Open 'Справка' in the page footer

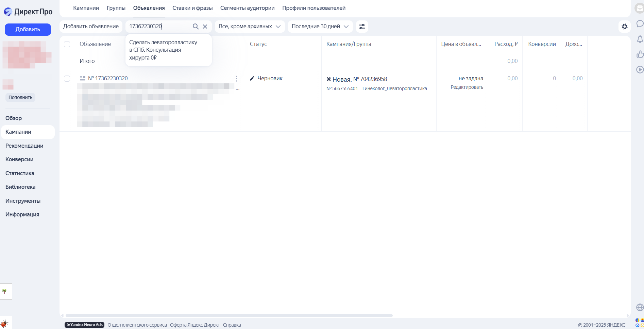[232, 325]
